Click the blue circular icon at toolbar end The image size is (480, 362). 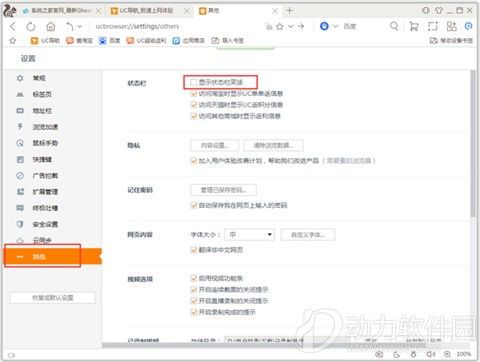click(468, 26)
